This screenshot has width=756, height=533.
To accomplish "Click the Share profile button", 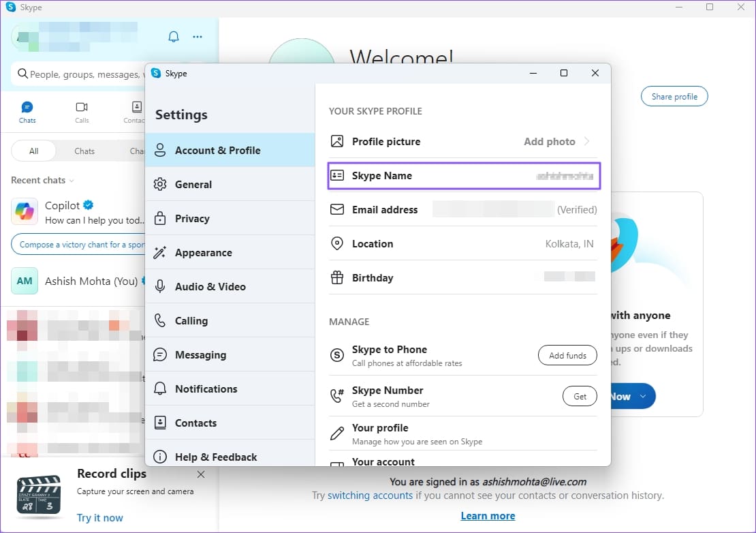I will tap(674, 97).
